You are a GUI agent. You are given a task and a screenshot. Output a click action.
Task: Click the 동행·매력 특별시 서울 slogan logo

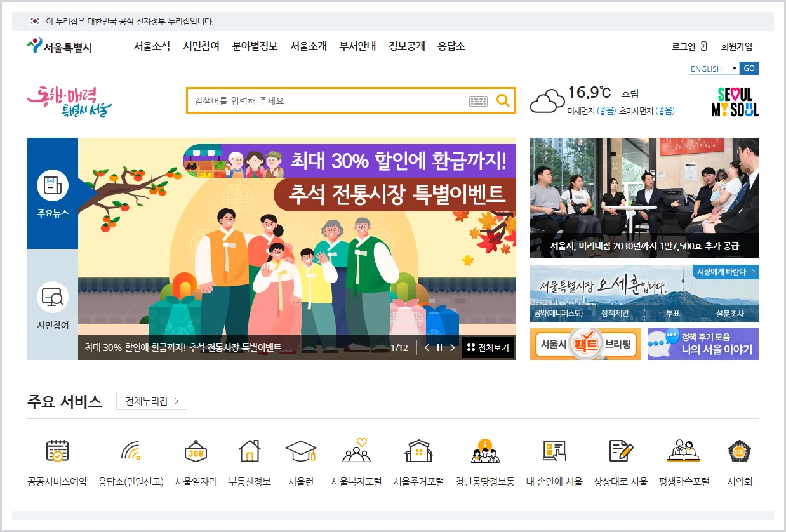[x=69, y=102]
